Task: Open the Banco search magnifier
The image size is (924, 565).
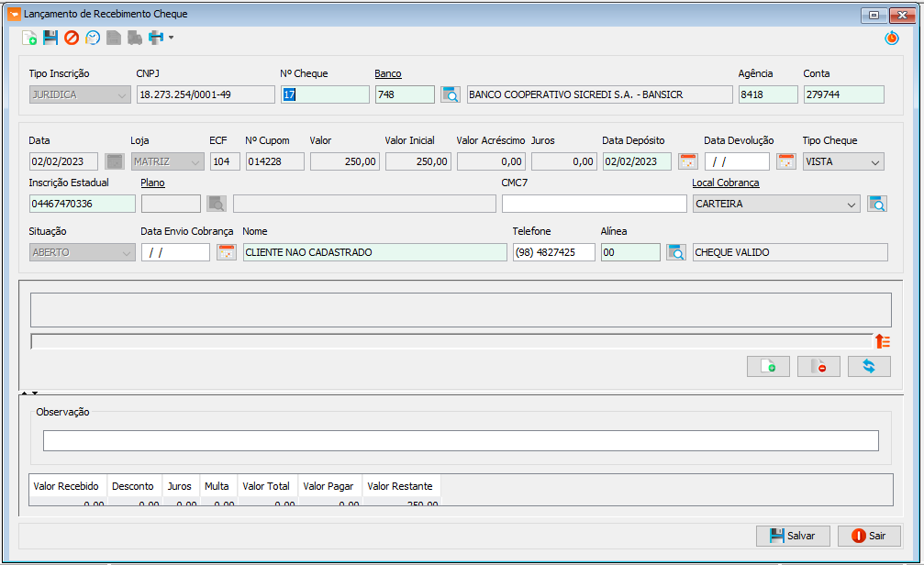Action: point(451,94)
